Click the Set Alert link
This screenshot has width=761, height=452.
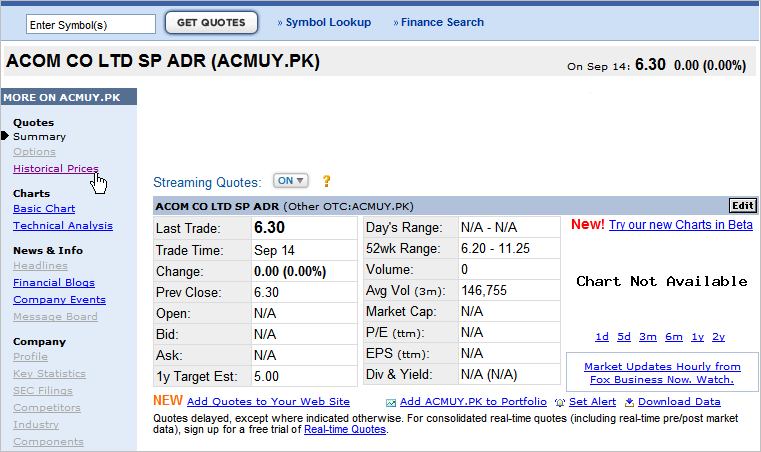click(x=592, y=402)
